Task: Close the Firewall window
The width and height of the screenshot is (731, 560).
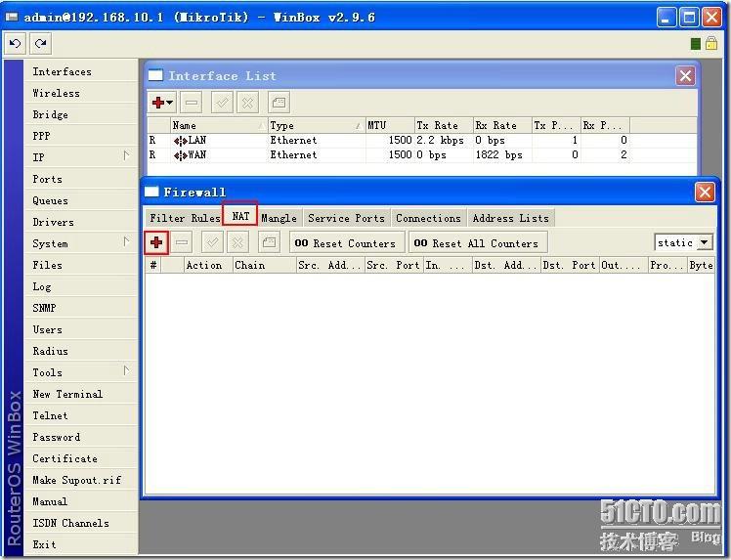Action: [x=705, y=192]
